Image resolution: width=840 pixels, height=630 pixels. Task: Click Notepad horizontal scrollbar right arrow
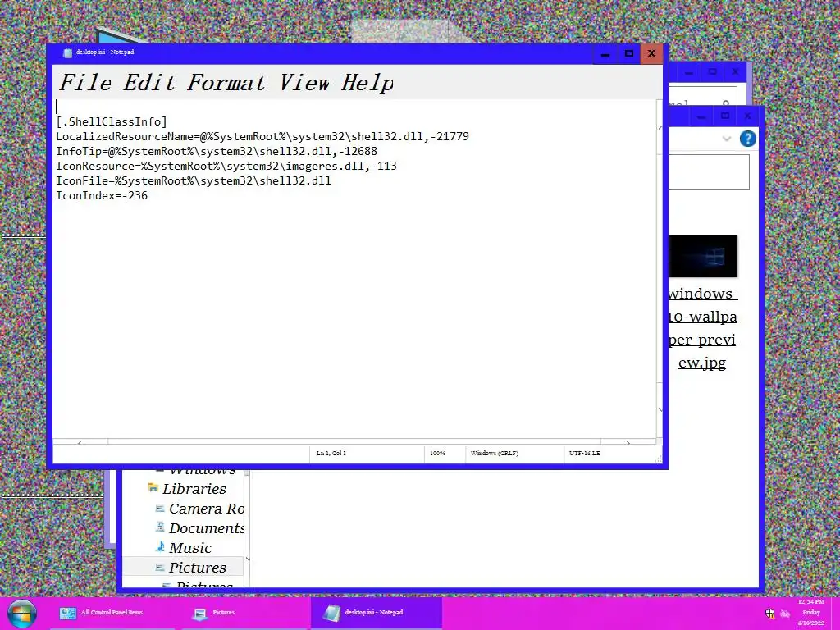[628, 442]
